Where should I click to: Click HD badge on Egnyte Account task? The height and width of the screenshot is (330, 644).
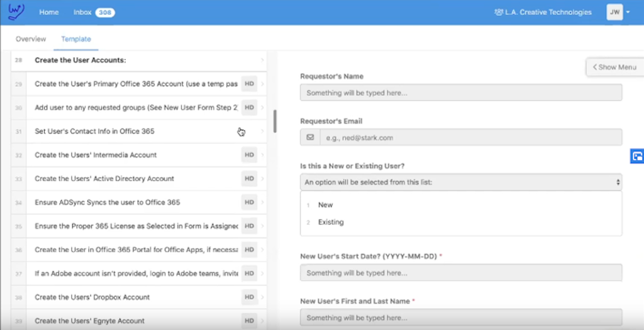(x=249, y=321)
